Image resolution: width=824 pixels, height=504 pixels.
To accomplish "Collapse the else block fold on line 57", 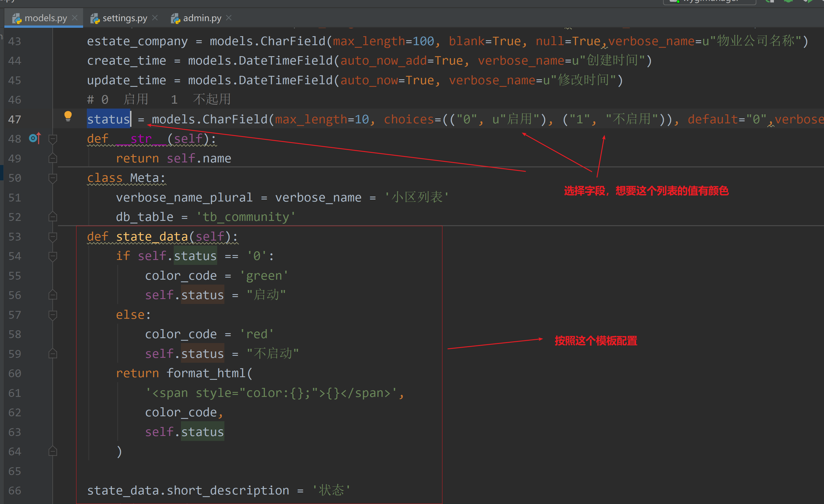I will coord(52,315).
